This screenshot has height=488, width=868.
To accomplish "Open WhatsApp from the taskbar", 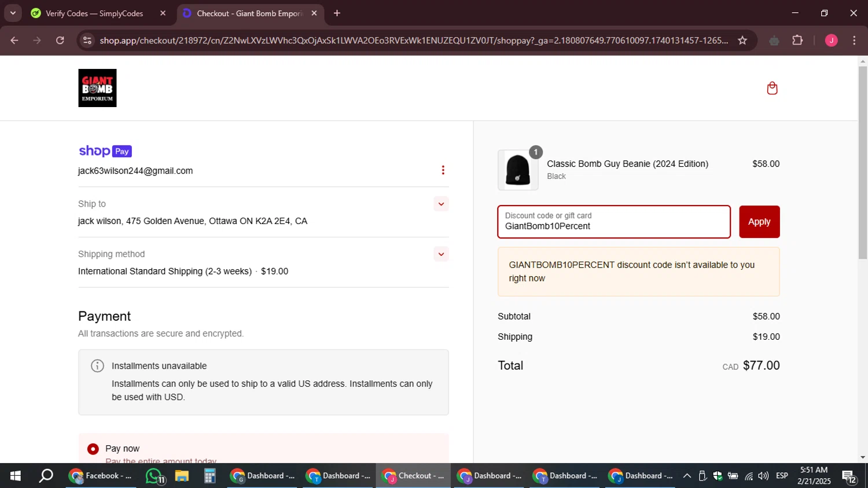I will pyautogui.click(x=154, y=476).
